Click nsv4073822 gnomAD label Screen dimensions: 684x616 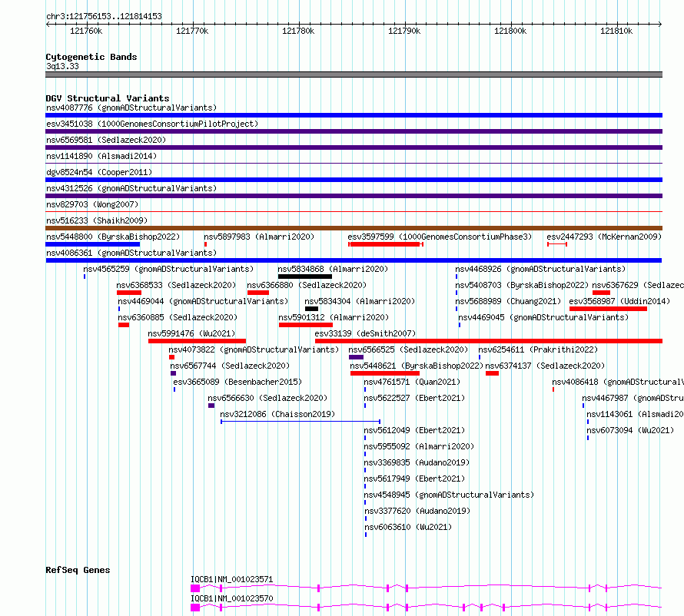(254, 349)
